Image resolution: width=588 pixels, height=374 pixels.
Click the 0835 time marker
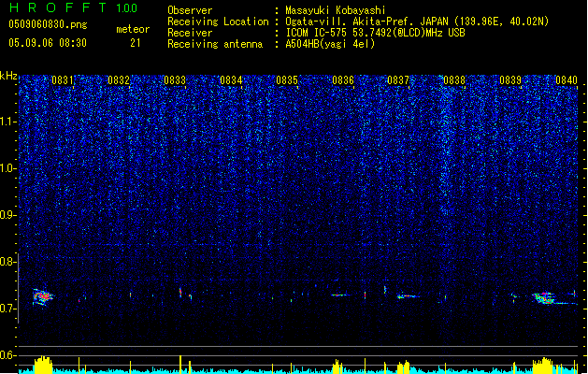click(287, 80)
